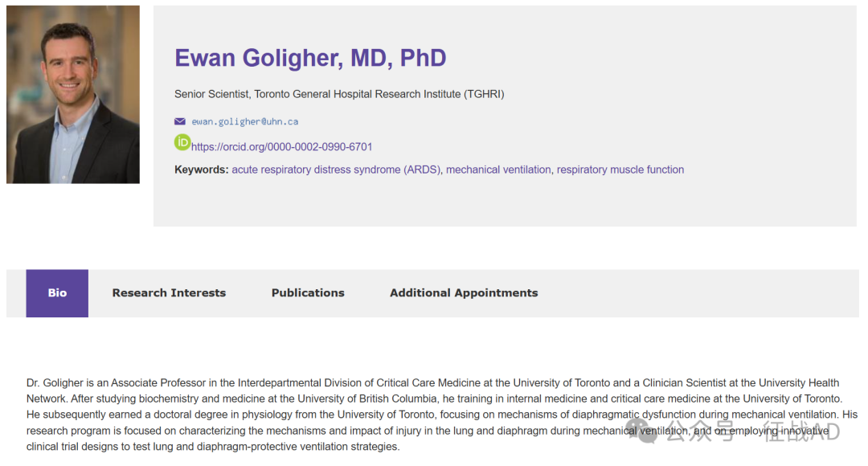This screenshot has height=466, width=868.
Task: Select the Bio tab
Action: [57, 293]
